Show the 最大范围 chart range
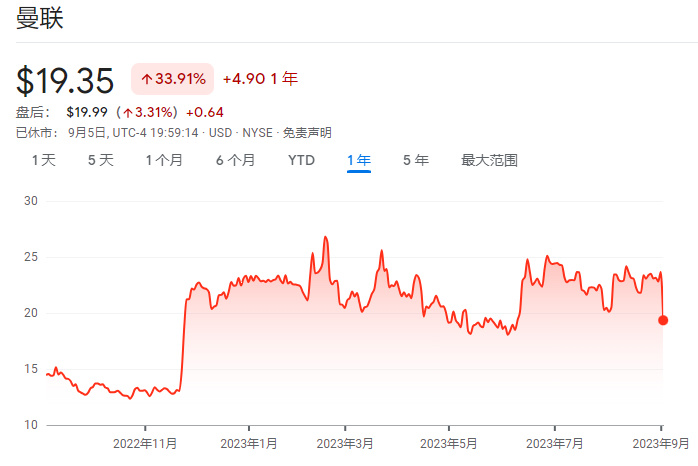This screenshot has width=698, height=466. tap(489, 160)
